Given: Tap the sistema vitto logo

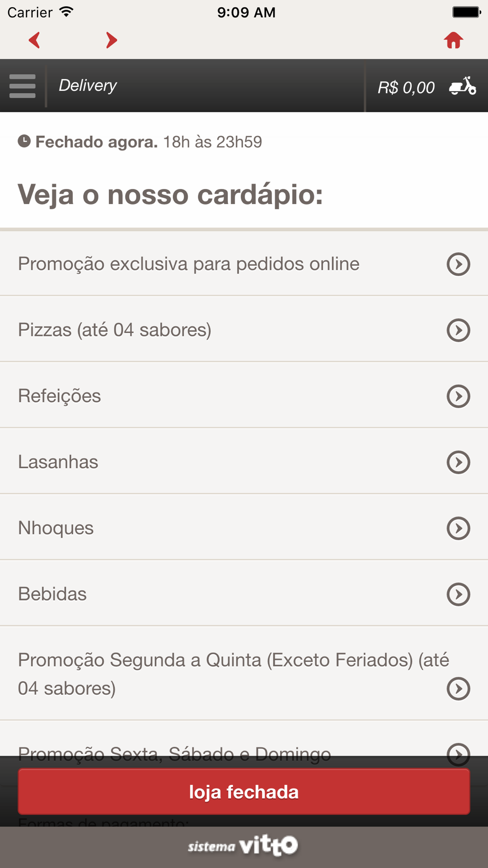Looking at the screenshot, I should pos(243,846).
